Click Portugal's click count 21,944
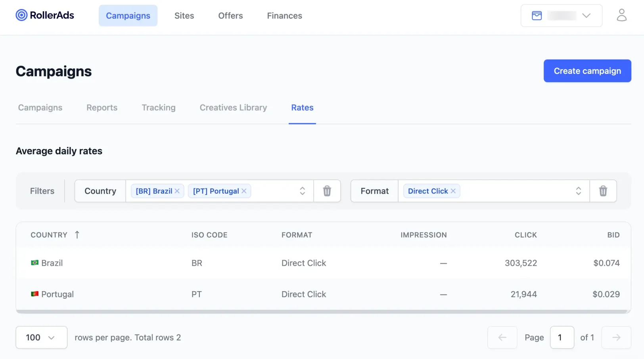The width and height of the screenshot is (644, 359). point(523,294)
